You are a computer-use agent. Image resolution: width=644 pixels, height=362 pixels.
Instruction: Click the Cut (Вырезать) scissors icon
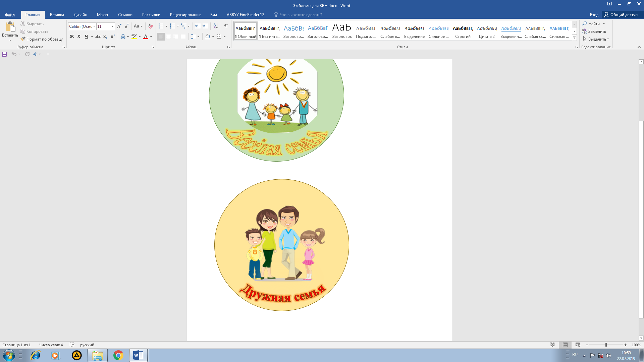pos(23,23)
